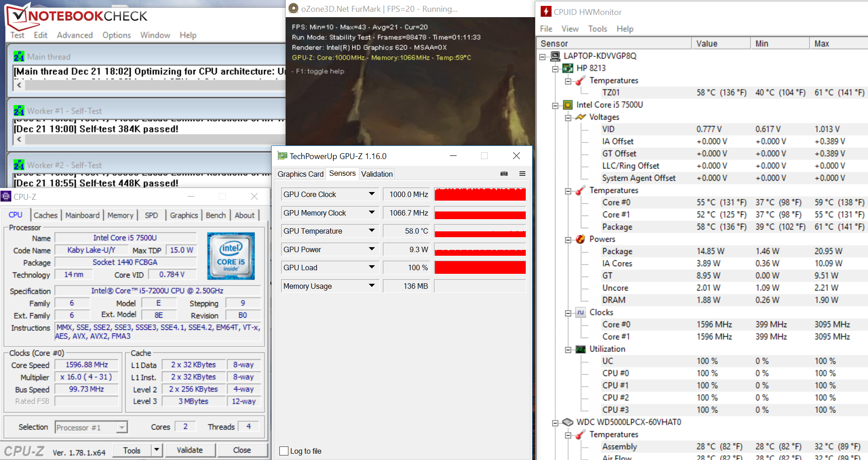Viewport: 868px width, 460px height.
Task: Enable the Log to file checkbox
Action: (284, 451)
